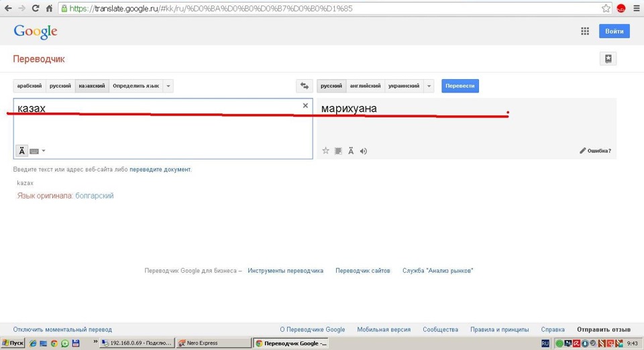
Task: Switch to the 192.168.0.69 taskbar window
Action: click(x=137, y=343)
